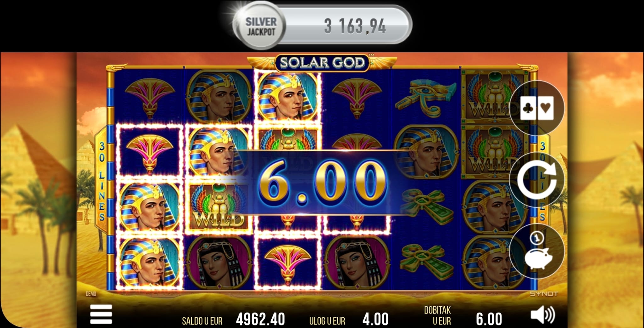Click the 4.00 bet amount
Viewport: 644px width, 328px height.
coord(375,320)
